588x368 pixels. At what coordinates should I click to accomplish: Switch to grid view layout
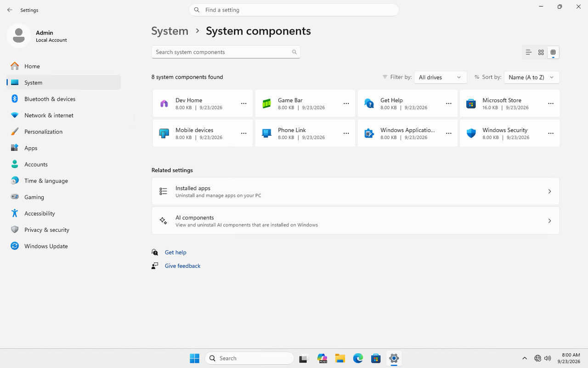(541, 52)
